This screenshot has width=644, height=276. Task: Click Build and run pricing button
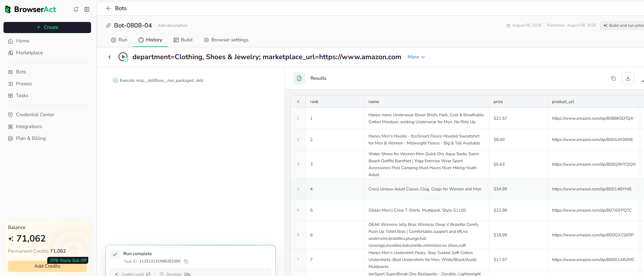coord(623,25)
